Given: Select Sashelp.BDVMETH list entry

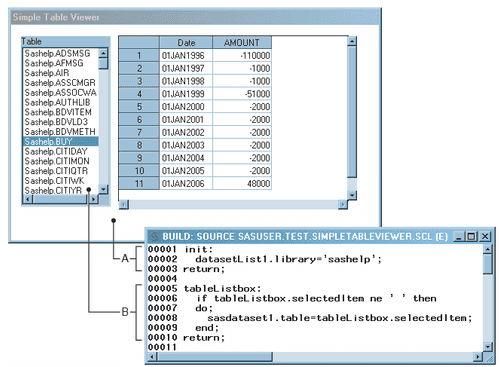Looking at the screenshot, I should (60, 131).
